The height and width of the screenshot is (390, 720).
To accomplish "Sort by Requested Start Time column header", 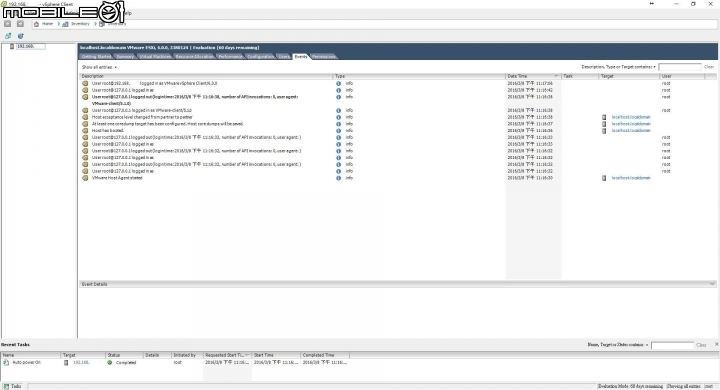I will coord(227,355).
